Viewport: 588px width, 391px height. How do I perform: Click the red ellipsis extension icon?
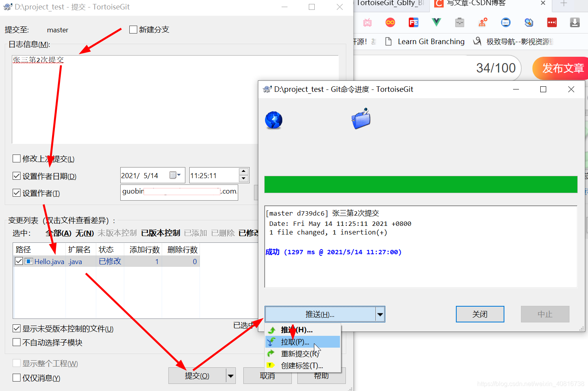tap(552, 22)
